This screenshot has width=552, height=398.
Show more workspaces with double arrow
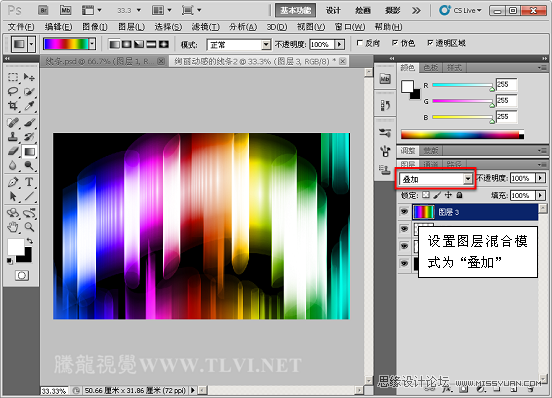pos(416,11)
